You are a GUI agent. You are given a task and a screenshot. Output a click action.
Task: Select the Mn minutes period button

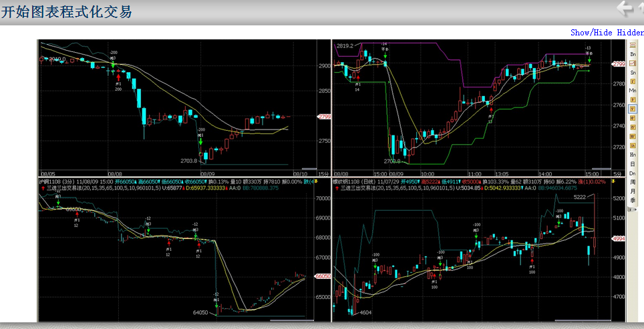pos(633,90)
